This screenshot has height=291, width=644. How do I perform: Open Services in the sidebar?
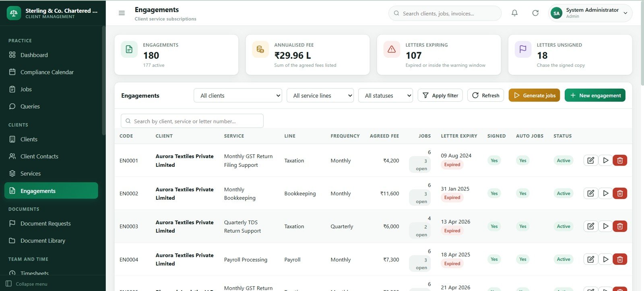point(51,174)
